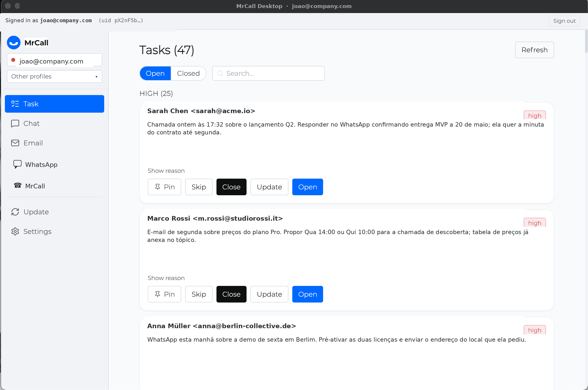Go to the WhatsApp section
This screenshot has height=390, width=588.
pyautogui.click(x=55, y=164)
